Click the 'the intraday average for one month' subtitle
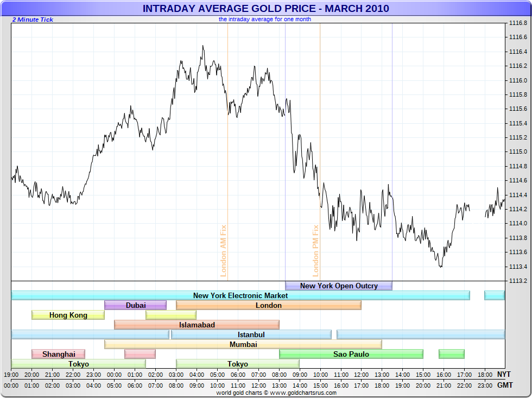This screenshot has height=398, width=532. click(265, 19)
